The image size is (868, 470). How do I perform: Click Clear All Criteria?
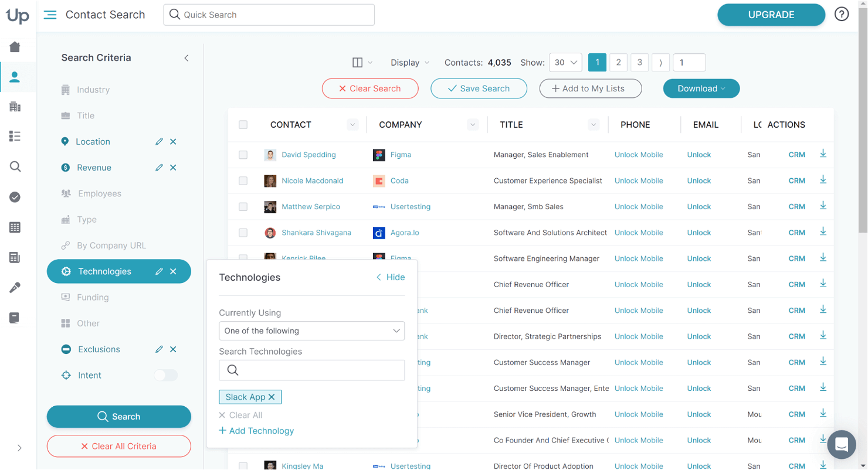(x=119, y=446)
